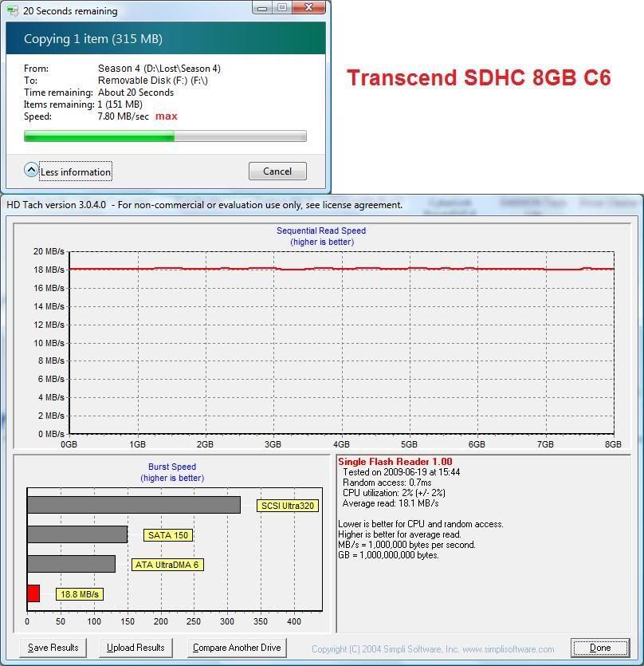The image size is (644, 666).
Task: Select the SCSI Ultra320 benchmark label
Action: point(289,506)
